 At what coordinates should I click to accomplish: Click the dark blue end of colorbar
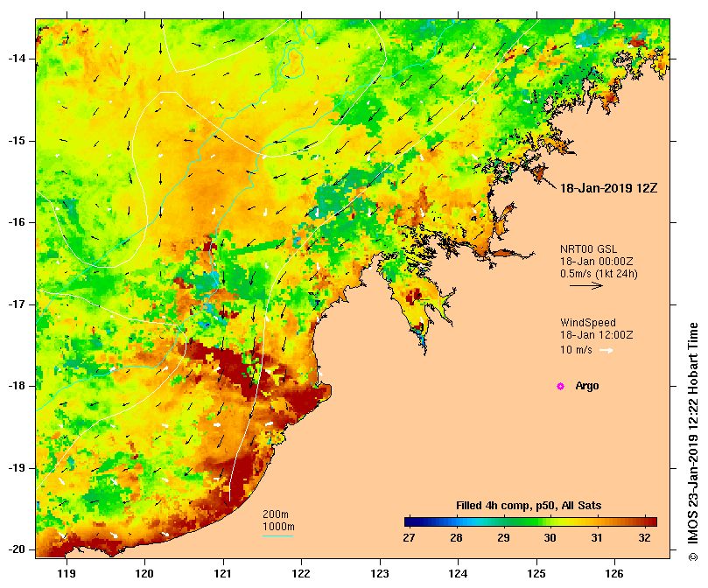pos(409,522)
